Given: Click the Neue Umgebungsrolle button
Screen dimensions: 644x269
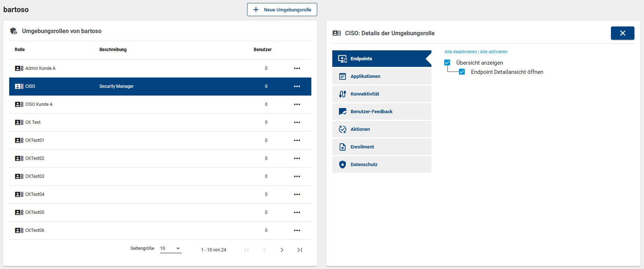Looking at the screenshot, I should pyautogui.click(x=282, y=10).
